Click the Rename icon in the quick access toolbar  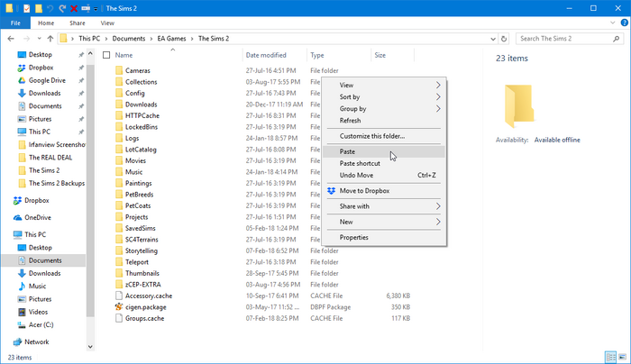pos(86,8)
